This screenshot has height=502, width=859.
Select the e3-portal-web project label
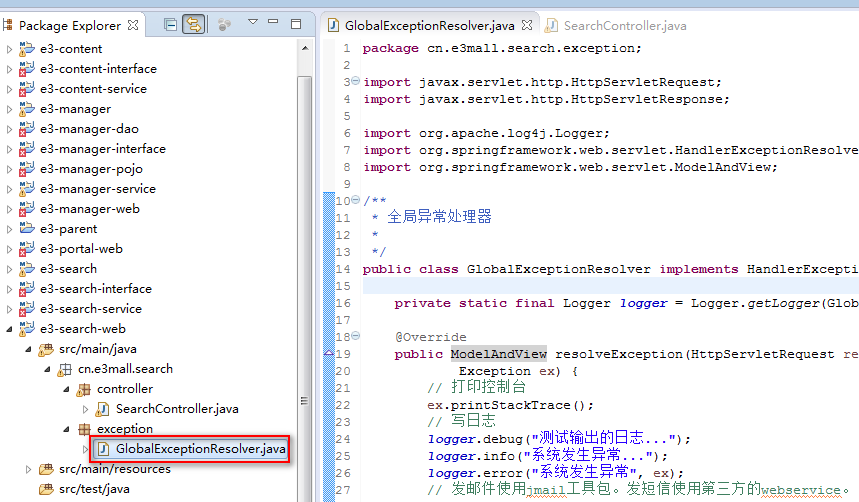coord(81,249)
